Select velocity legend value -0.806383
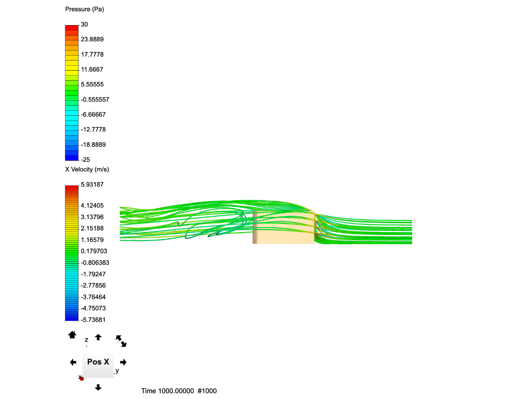This screenshot has width=532, height=399. [95, 263]
